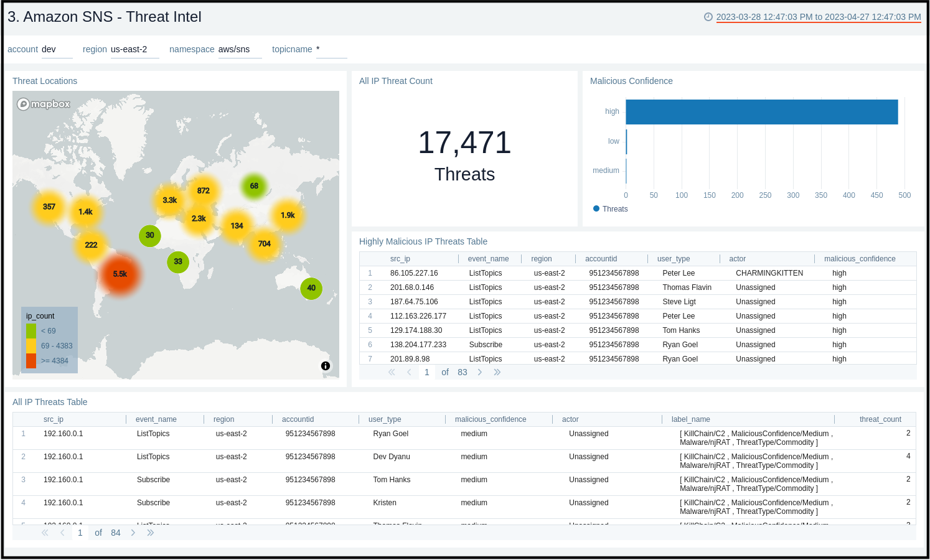The width and height of the screenshot is (930, 560).
Task: Open the namespace filter set to aws/sns
Action: [x=239, y=50]
